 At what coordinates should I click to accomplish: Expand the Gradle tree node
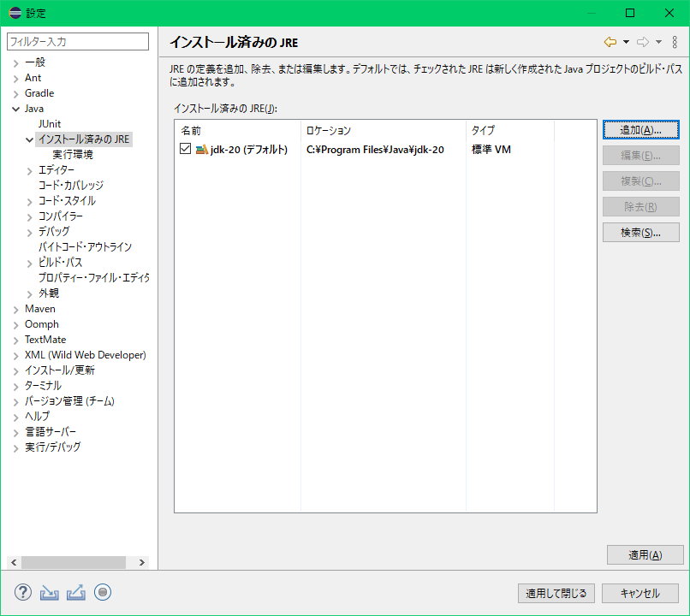pos(16,94)
